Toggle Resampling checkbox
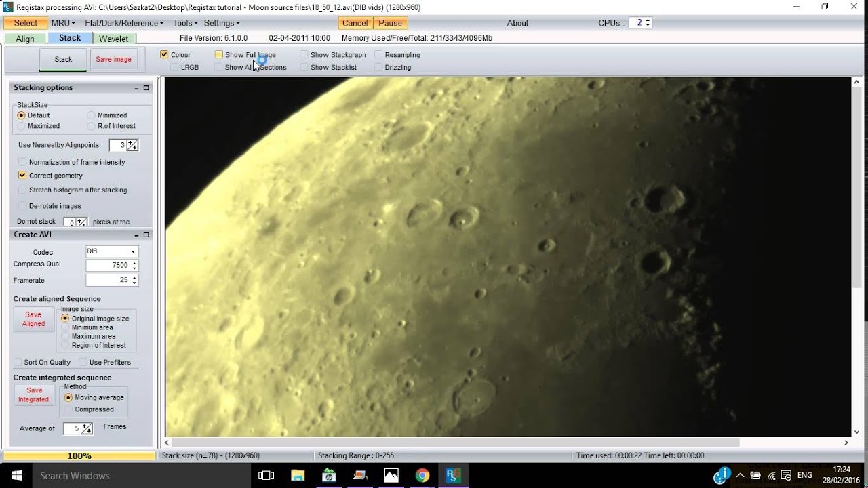 coord(378,54)
